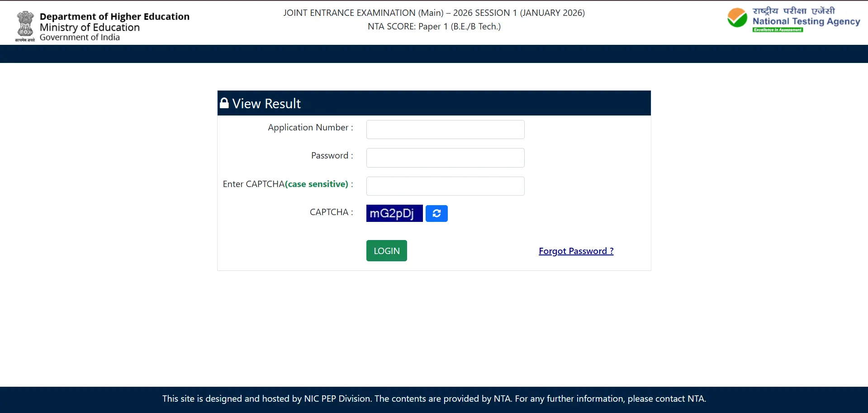Viewport: 868px width, 413px height.
Task: Click the Enter CAPTCHA input box
Action: click(x=445, y=186)
